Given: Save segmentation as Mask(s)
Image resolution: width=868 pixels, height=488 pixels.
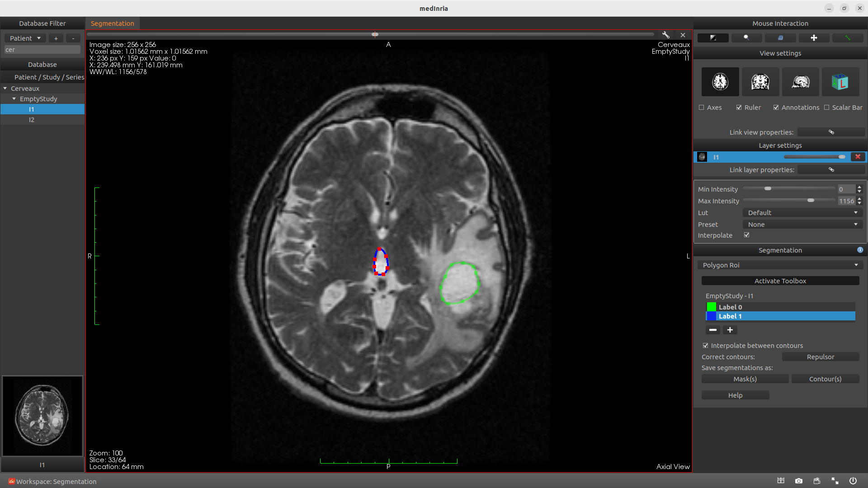Looking at the screenshot, I should (745, 379).
